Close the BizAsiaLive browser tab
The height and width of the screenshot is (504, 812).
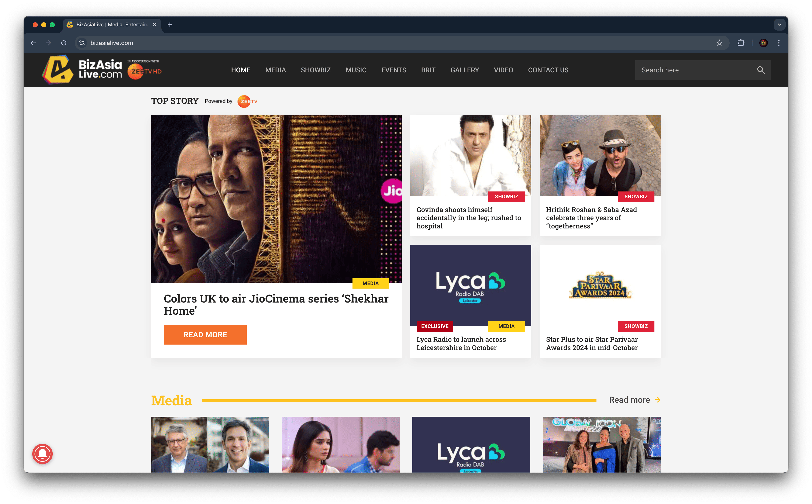click(x=154, y=25)
